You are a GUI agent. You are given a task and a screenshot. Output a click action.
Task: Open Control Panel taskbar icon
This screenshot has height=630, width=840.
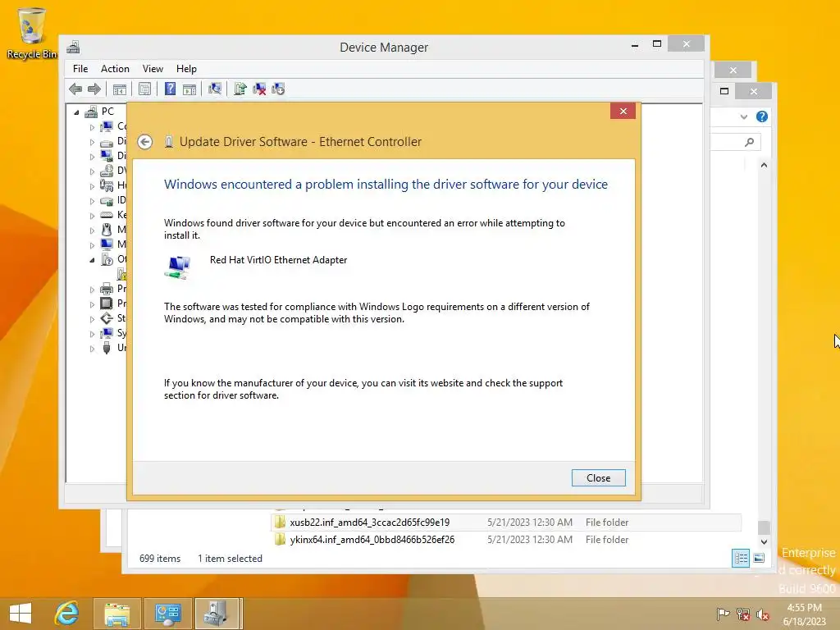coord(167,614)
